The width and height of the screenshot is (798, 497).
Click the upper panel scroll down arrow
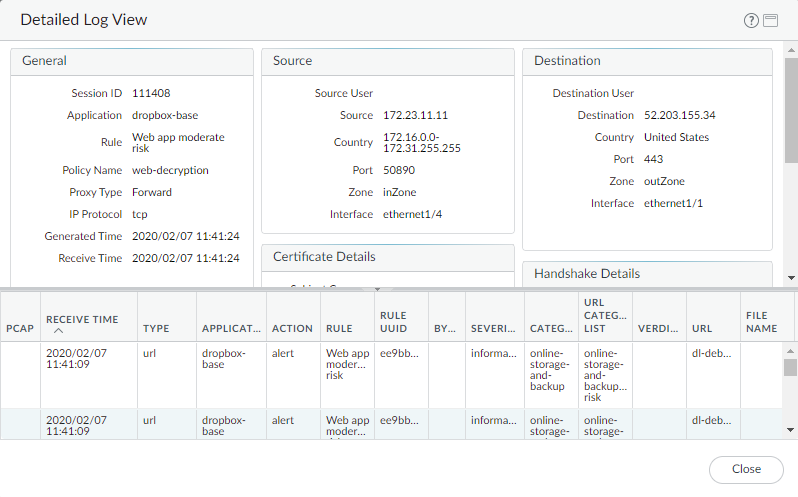click(x=791, y=277)
